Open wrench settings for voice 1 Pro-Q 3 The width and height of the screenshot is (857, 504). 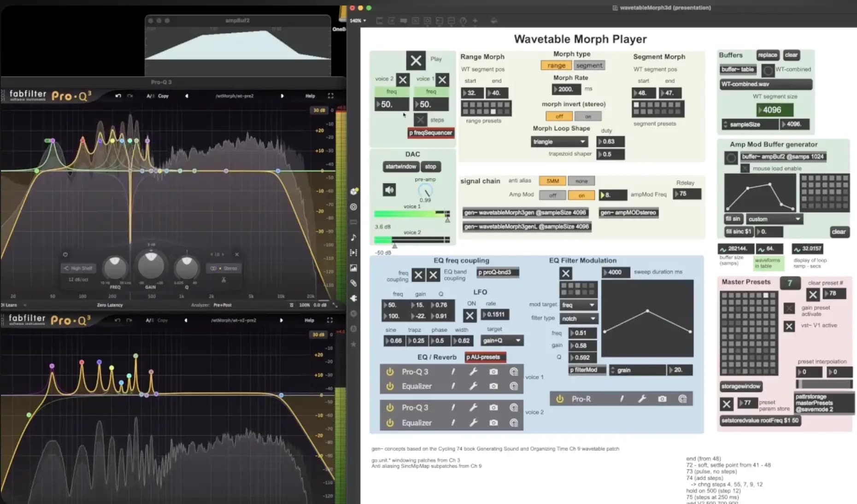tap(473, 372)
